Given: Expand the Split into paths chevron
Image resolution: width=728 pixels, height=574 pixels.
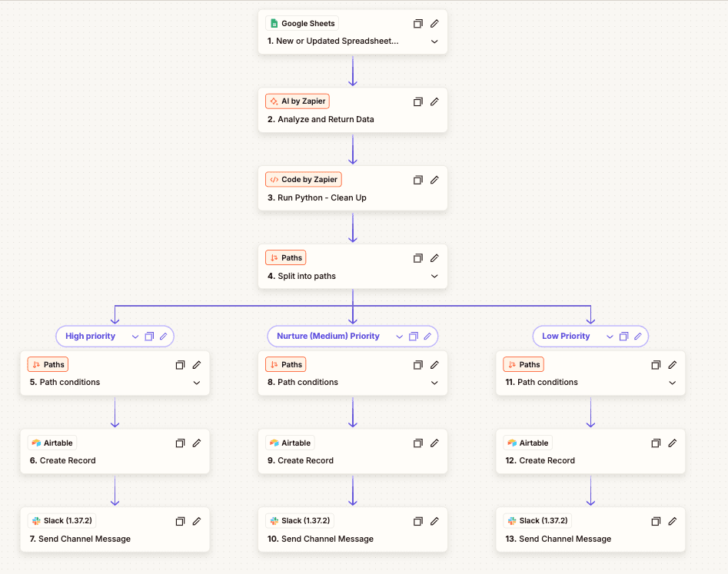Looking at the screenshot, I should [434, 276].
